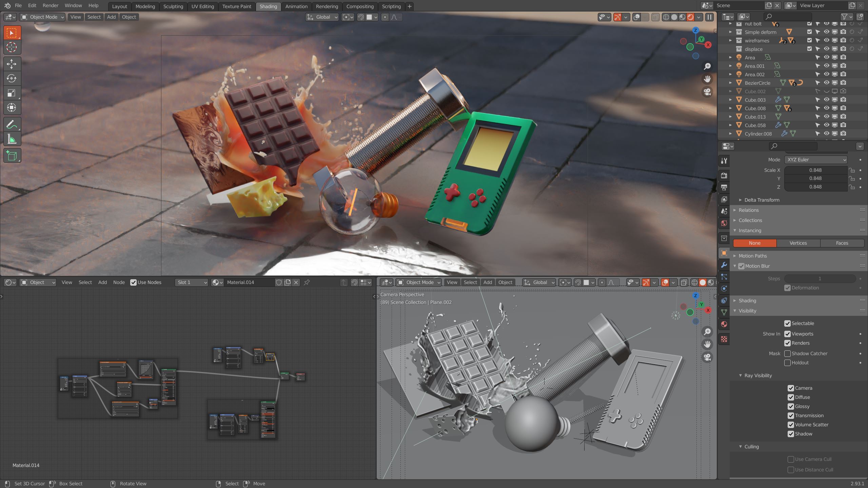This screenshot has height=488, width=868.
Task: Switch viewport to rendered shading mode
Action: pos(691,17)
